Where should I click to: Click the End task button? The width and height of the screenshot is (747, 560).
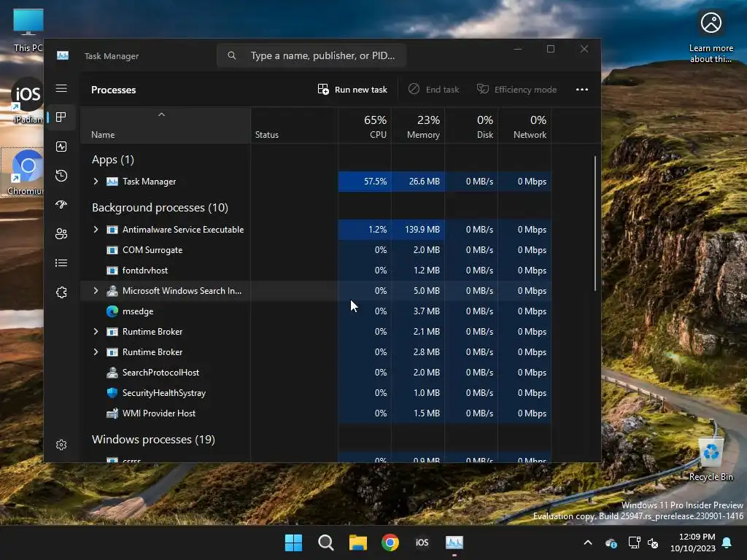(433, 90)
